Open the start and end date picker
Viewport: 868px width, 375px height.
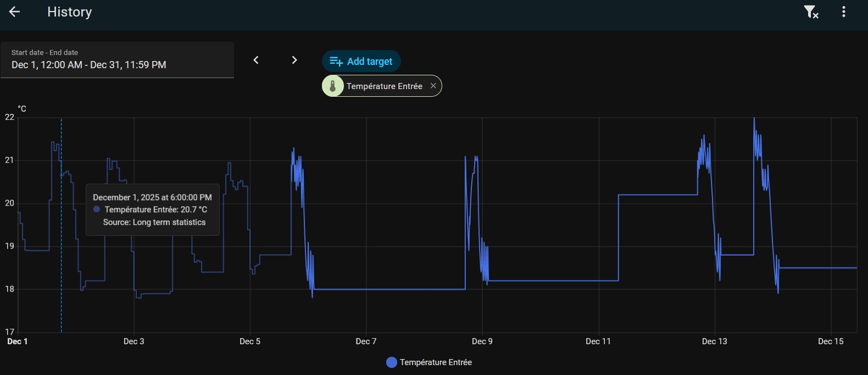coord(117,60)
